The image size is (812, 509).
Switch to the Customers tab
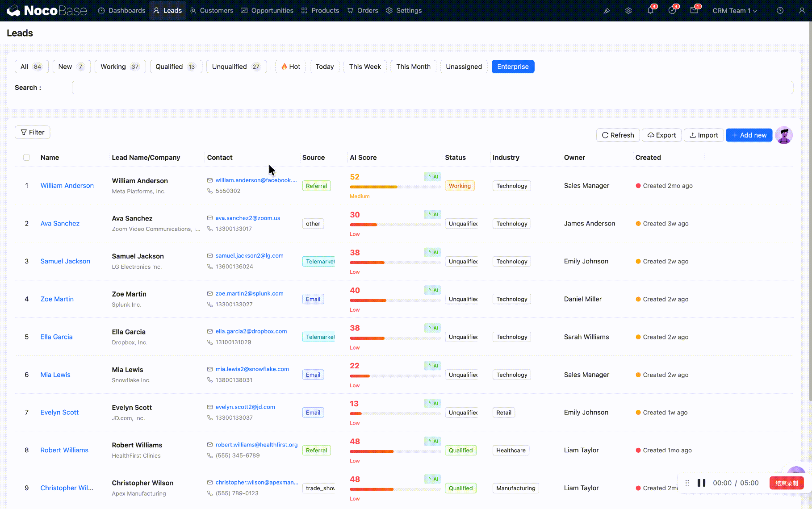click(211, 11)
